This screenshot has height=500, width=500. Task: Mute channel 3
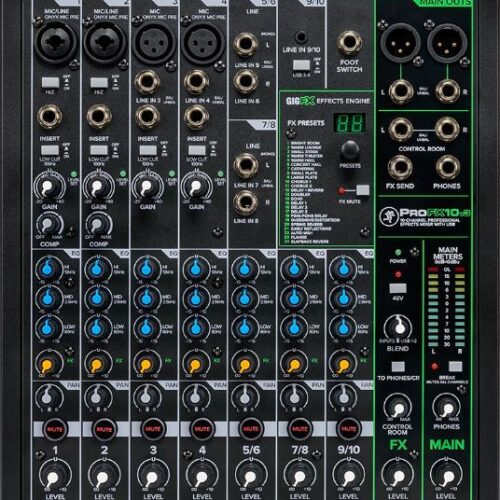pyautogui.click(x=153, y=429)
